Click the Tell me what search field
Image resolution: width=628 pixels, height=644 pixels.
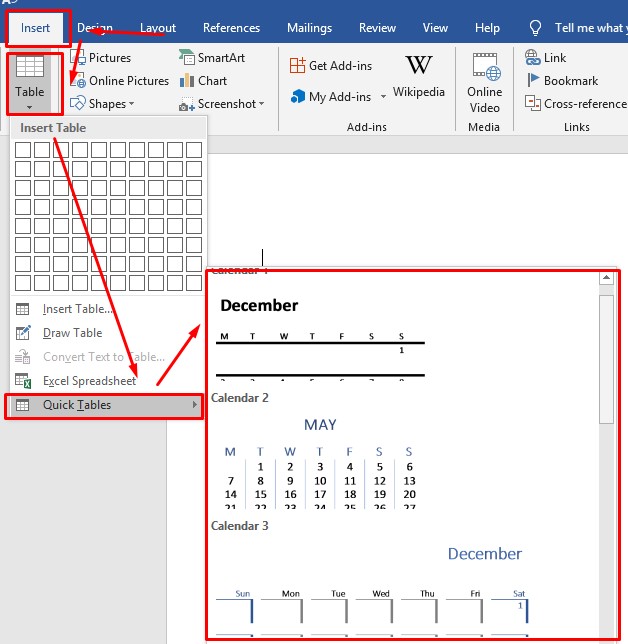pos(591,28)
